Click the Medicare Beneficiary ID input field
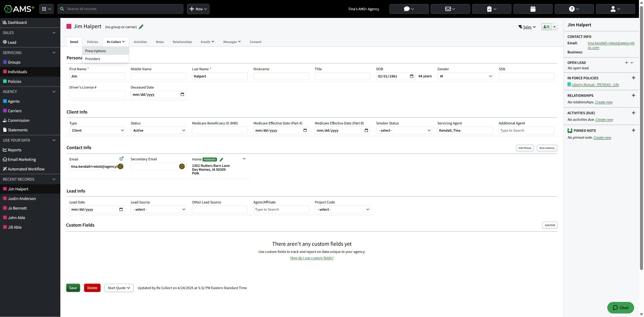This screenshot has width=644, height=317. tap(220, 130)
